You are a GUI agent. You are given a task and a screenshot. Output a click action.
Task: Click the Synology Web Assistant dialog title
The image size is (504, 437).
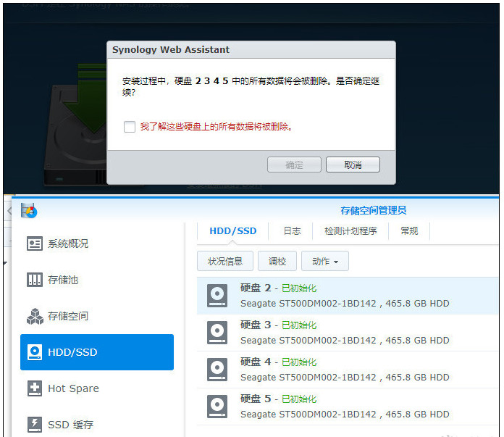coord(171,49)
